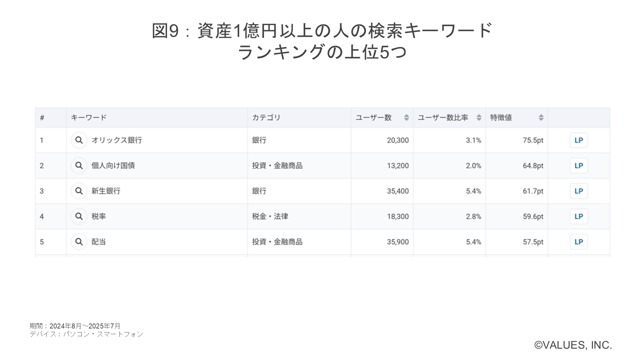Image resolution: width=644 pixels, height=362 pixels.
Task: Click the search icon beside オリックス銀行
Action: tap(79, 140)
